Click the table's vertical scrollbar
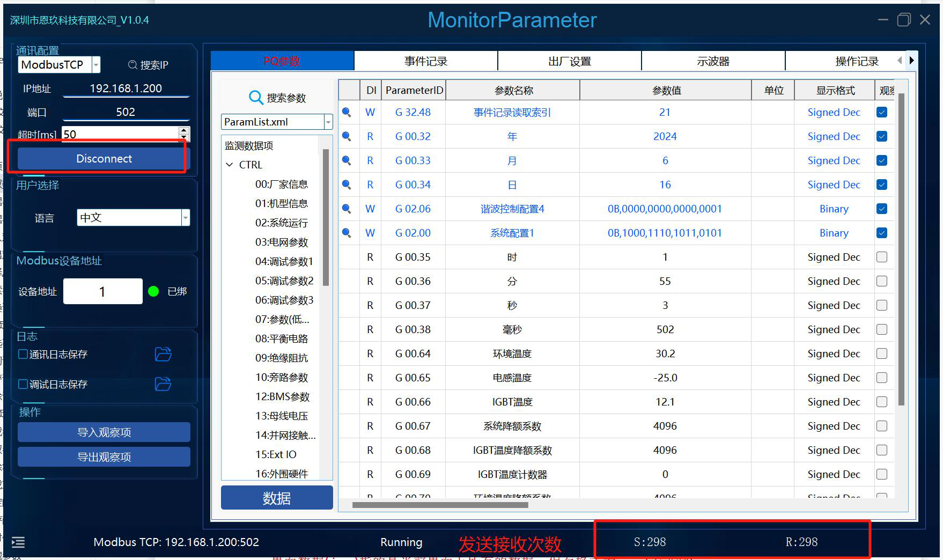The width and height of the screenshot is (943, 560). pyautogui.click(x=901, y=249)
